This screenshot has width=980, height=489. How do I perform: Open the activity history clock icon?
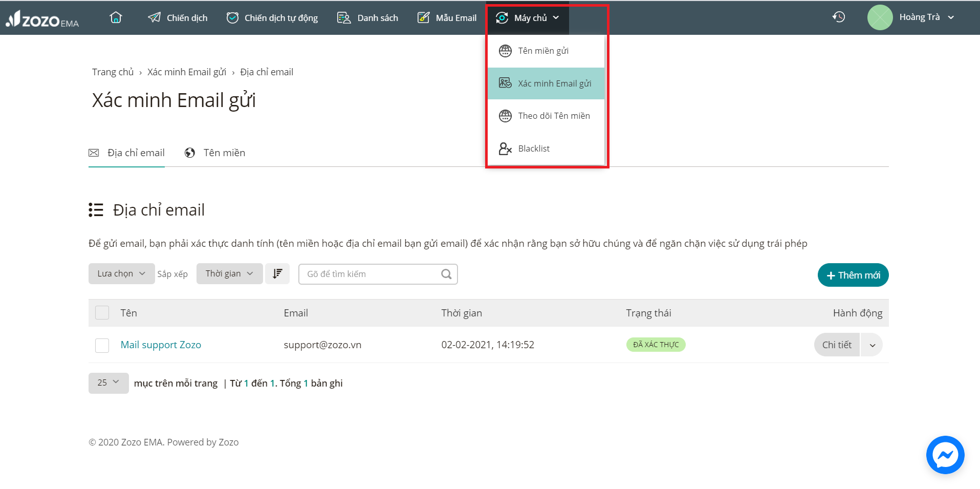pos(838,17)
